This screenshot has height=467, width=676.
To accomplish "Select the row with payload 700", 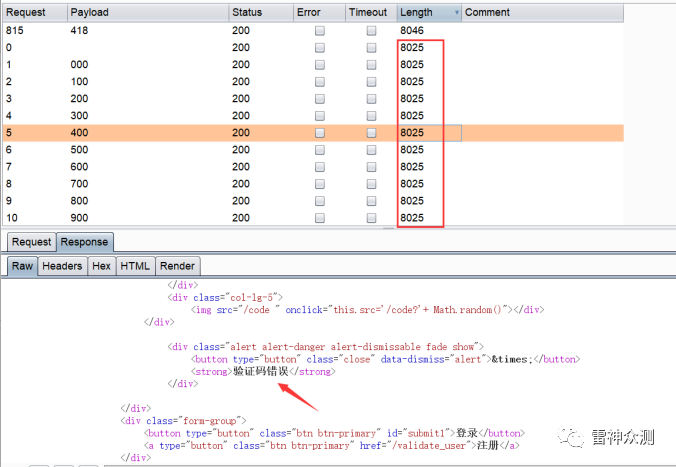I will [x=80, y=184].
